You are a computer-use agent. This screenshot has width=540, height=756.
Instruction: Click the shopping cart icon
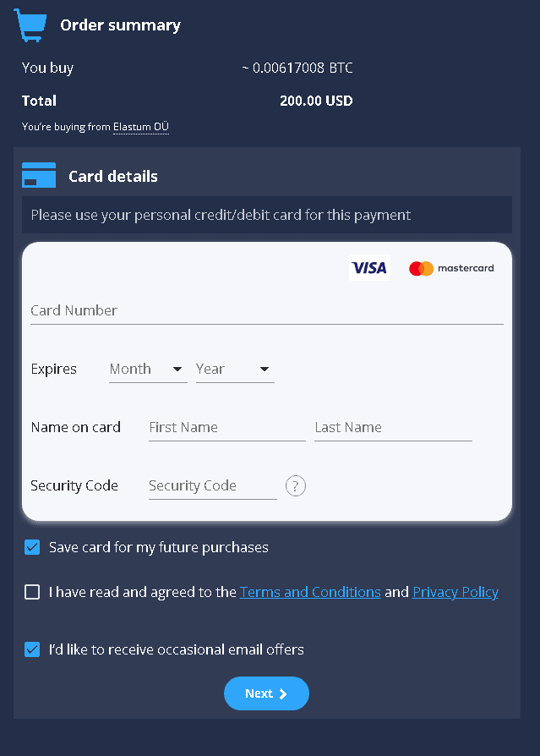point(29,25)
